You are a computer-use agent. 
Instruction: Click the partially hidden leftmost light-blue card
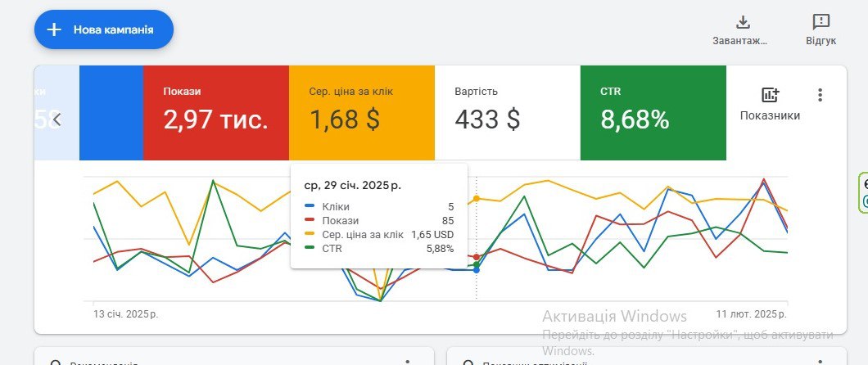pyautogui.click(x=39, y=112)
